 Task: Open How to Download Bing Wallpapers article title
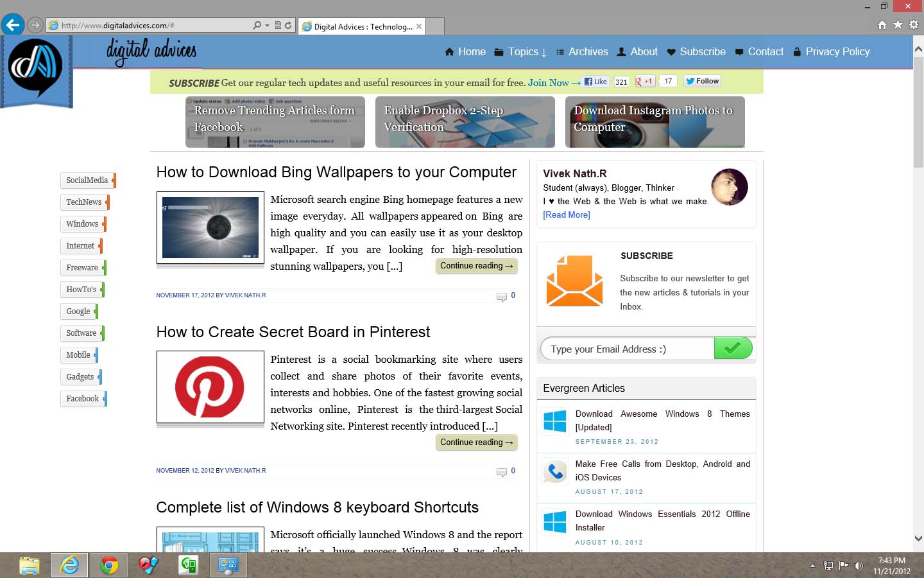click(336, 172)
